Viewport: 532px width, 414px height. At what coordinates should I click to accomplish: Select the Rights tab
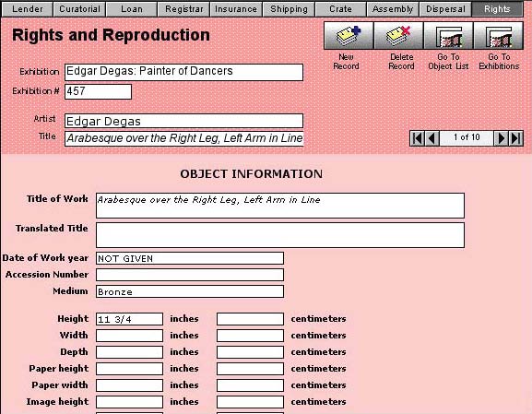tap(497, 9)
